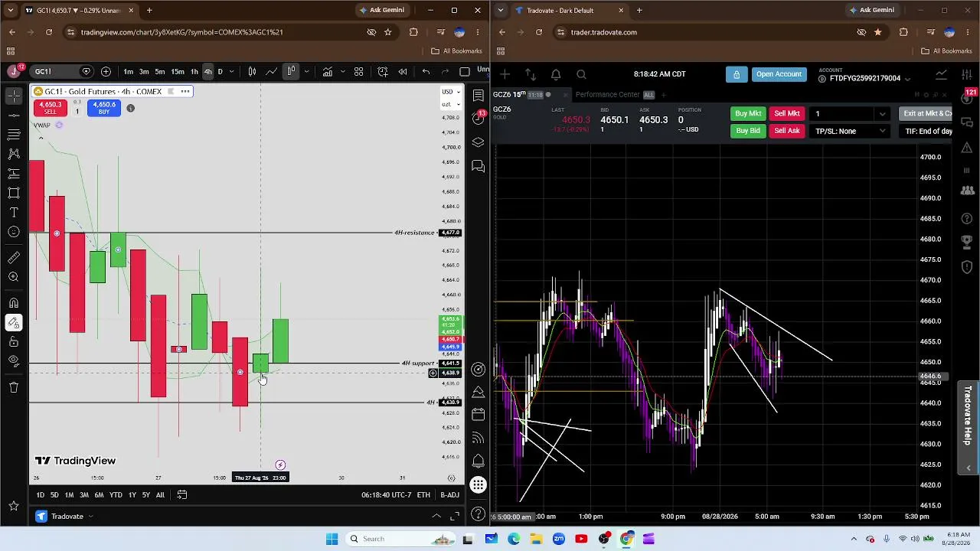The width and height of the screenshot is (980, 551).
Task: Select the Text annotation tool
Action: click(14, 212)
